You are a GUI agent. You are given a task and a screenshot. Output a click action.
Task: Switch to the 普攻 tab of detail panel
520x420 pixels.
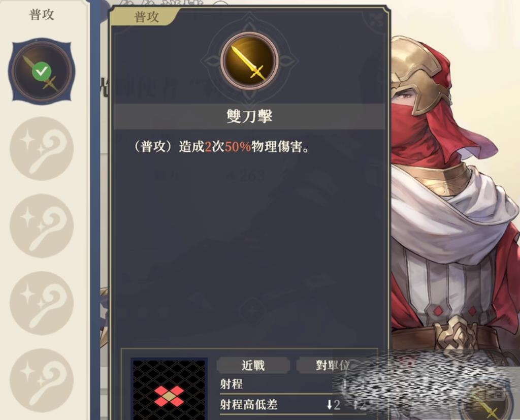146,17
